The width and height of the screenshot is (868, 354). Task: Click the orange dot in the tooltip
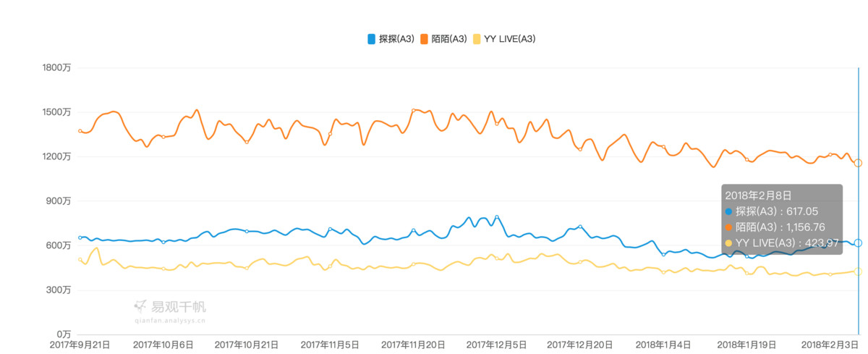(728, 227)
